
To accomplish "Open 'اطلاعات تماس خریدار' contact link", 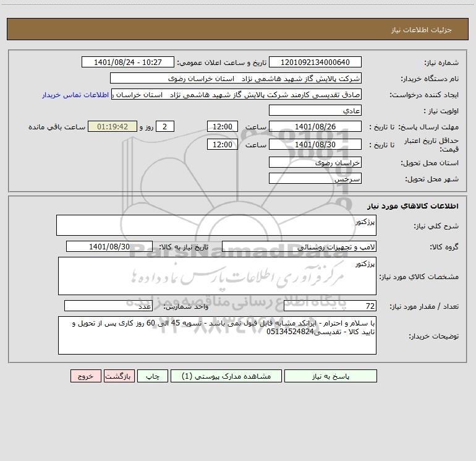I will (75, 95).
